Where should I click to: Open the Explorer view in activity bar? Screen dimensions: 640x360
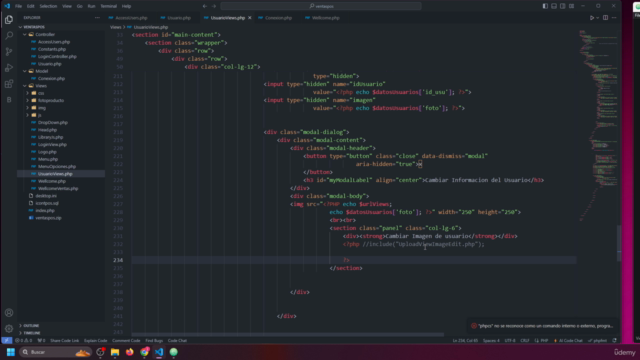click(x=9, y=20)
